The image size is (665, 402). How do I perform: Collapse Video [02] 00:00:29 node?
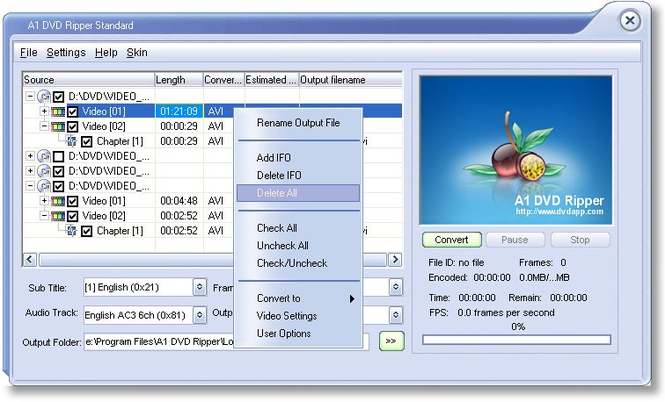click(x=44, y=126)
